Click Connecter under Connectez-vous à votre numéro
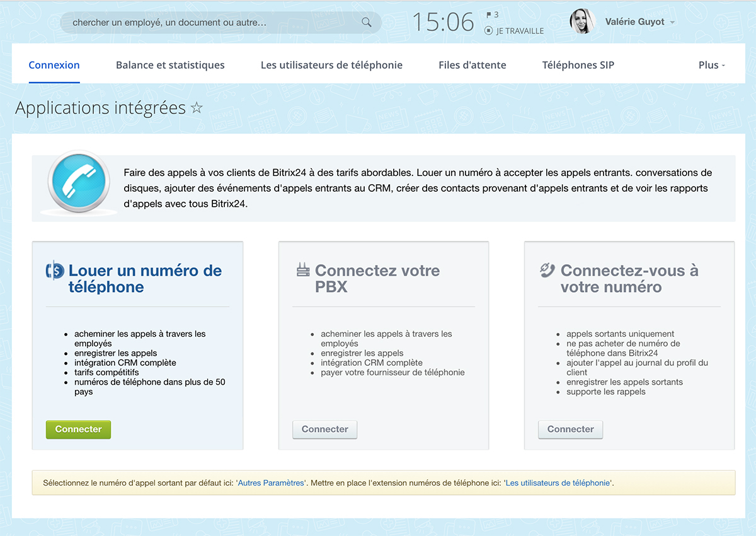Viewport: 756px width, 536px height. coord(570,429)
